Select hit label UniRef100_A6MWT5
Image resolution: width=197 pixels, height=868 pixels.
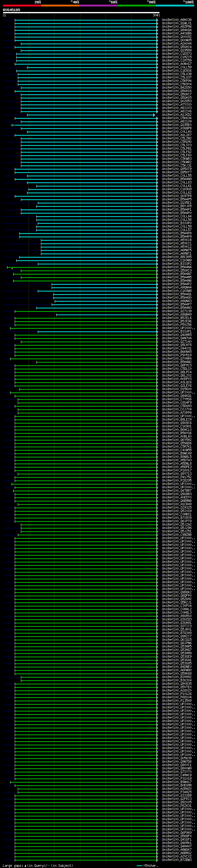click(177, 250)
